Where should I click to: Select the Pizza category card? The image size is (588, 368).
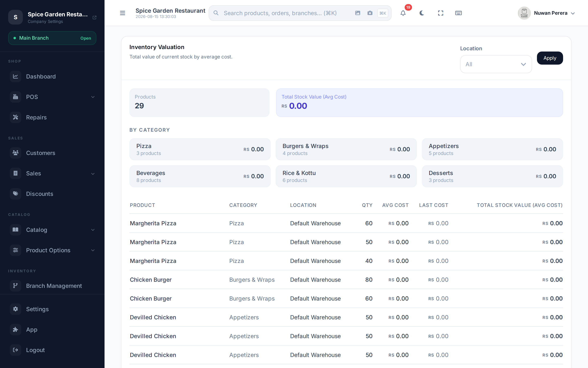click(200, 149)
